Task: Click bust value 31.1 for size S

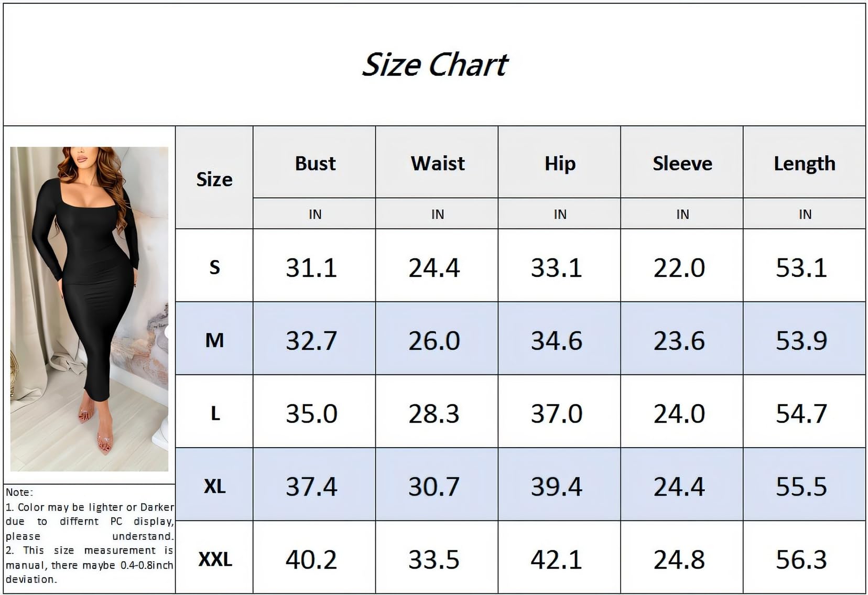Action: (x=311, y=268)
